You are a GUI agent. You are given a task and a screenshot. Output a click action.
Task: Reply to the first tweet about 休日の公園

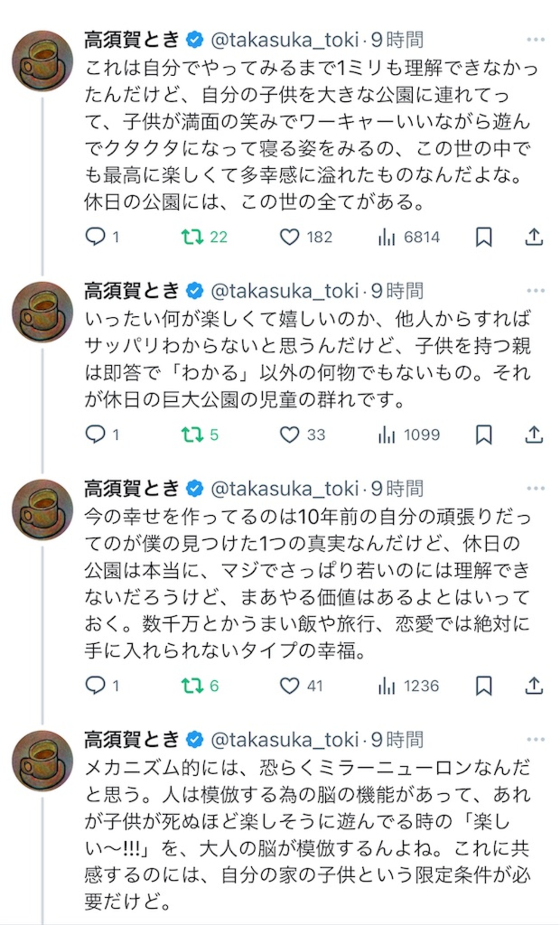tap(96, 237)
